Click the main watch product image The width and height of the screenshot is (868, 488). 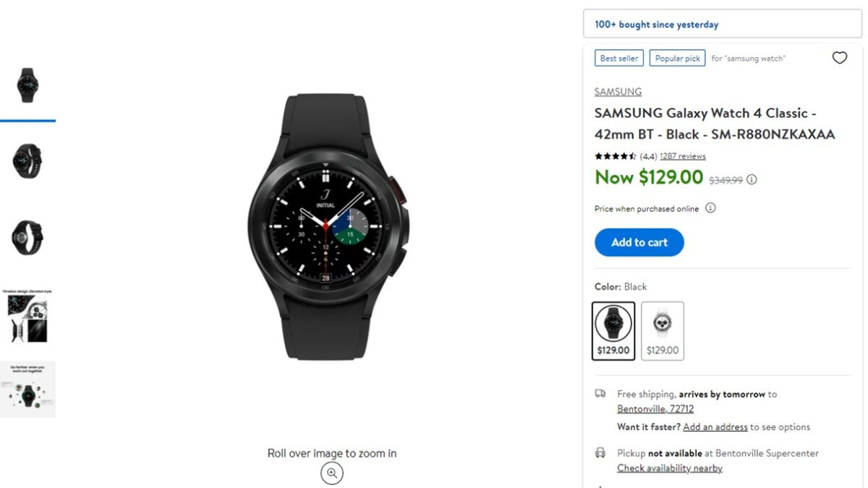329,226
